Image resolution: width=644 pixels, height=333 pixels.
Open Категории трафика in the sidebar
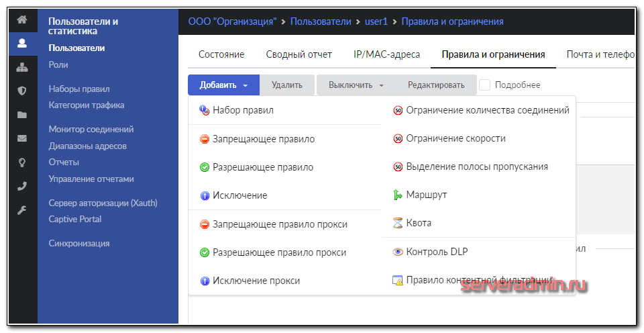click(x=87, y=105)
